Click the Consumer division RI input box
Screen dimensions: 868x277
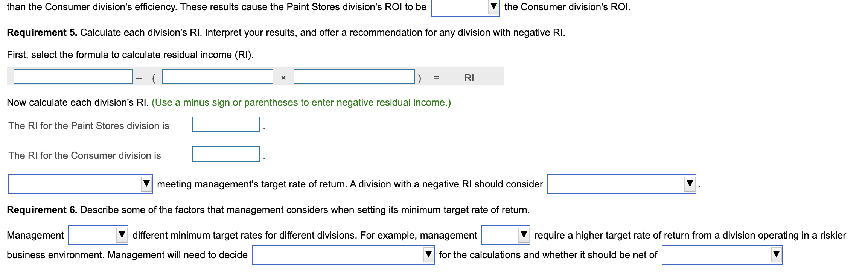coord(225,154)
